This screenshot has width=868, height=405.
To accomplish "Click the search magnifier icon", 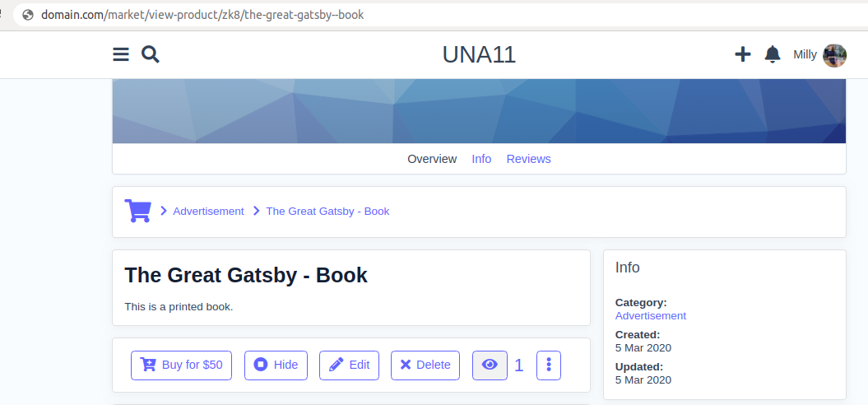I will click(150, 54).
